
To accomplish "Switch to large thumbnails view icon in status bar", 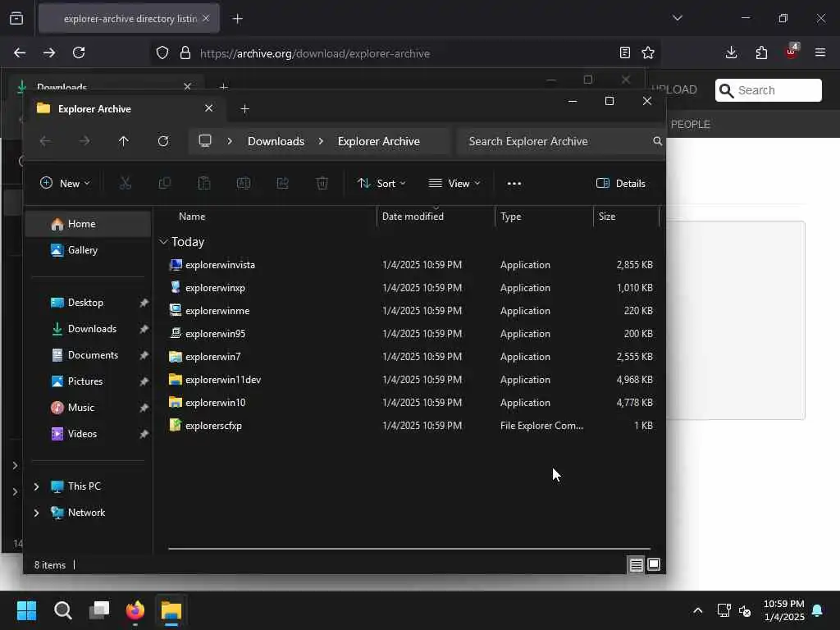I will (x=654, y=564).
